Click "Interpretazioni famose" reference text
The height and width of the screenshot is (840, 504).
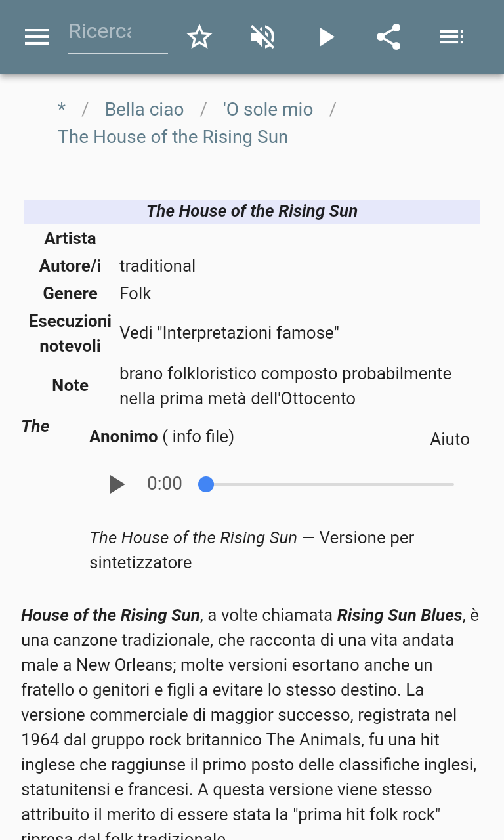click(x=247, y=333)
